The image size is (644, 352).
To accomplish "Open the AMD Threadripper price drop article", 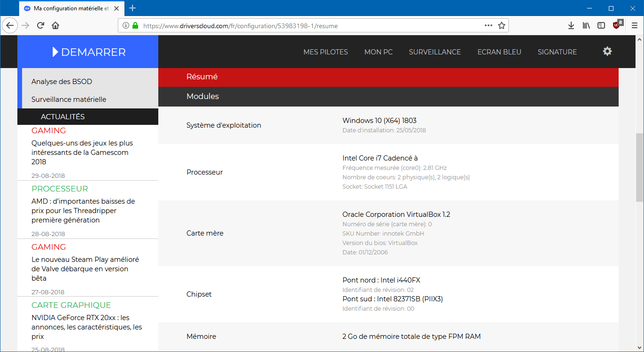I will pyautogui.click(x=83, y=211).
